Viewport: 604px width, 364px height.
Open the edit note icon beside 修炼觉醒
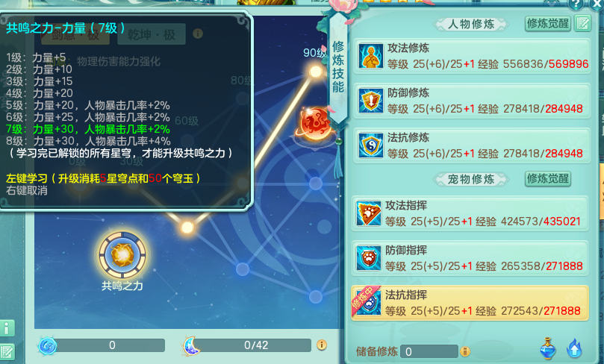pos(583,23)
